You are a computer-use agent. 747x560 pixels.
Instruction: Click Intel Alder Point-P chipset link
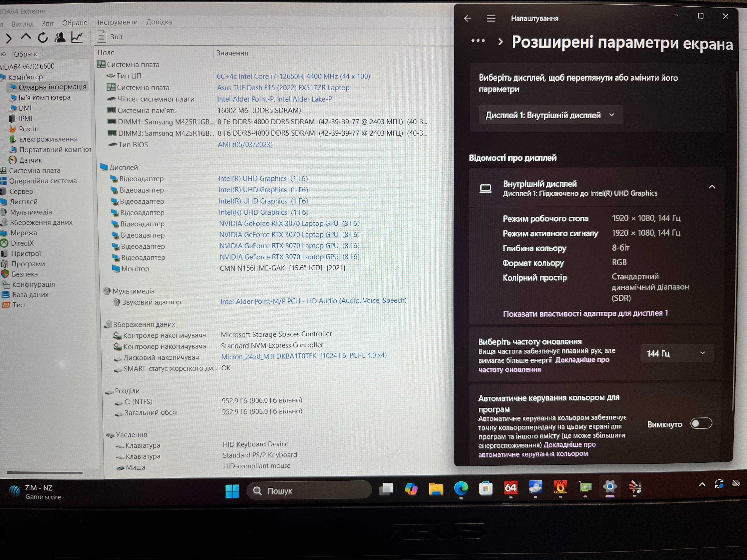(274, 99)
